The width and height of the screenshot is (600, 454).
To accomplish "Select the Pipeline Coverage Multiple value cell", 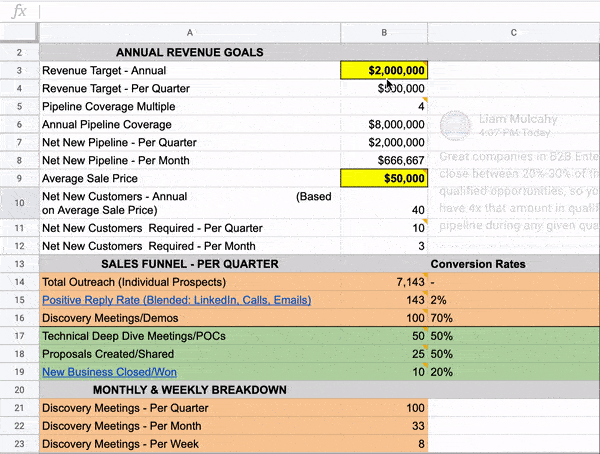I will tap(384, 107).
